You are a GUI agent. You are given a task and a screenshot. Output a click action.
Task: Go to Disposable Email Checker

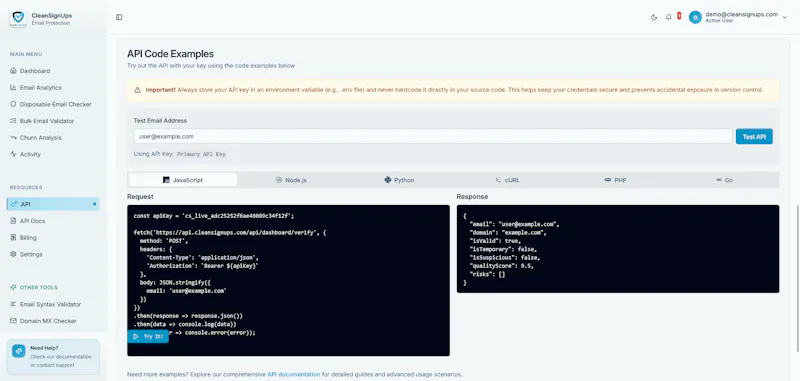[53, 104]
